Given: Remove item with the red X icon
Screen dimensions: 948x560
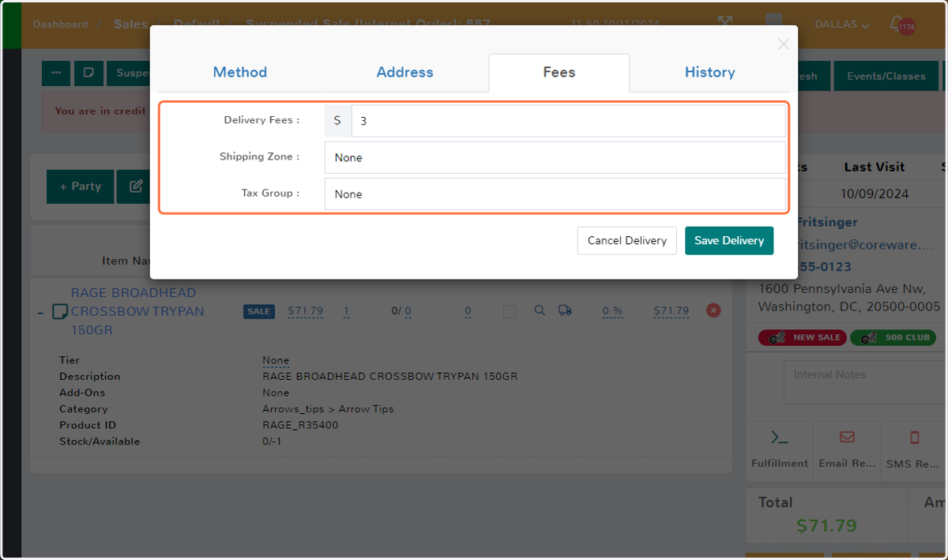Looking at the screenshot, I should [713, 310].
